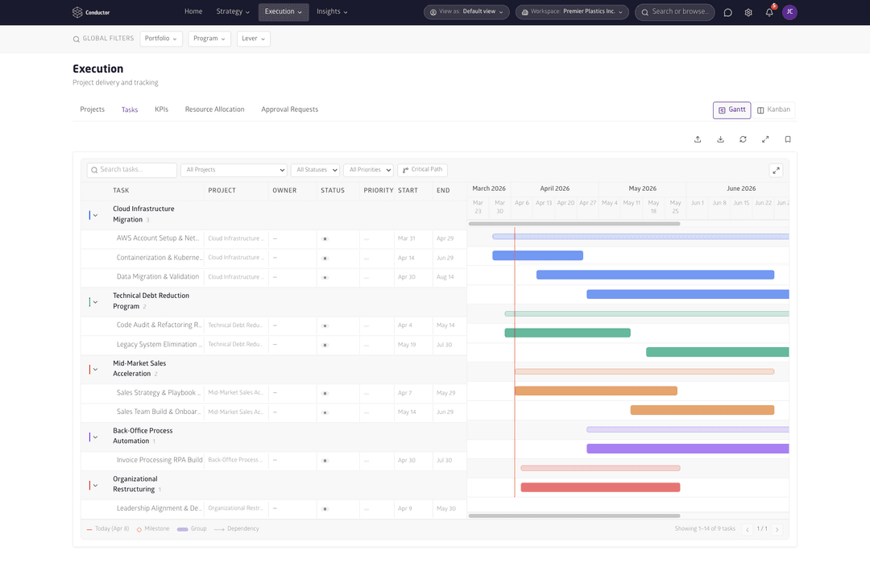Image resolution: width=870 pixels, height=588 pixels.
Task: Toggle the Critical Path button
Action: (422, 170)
